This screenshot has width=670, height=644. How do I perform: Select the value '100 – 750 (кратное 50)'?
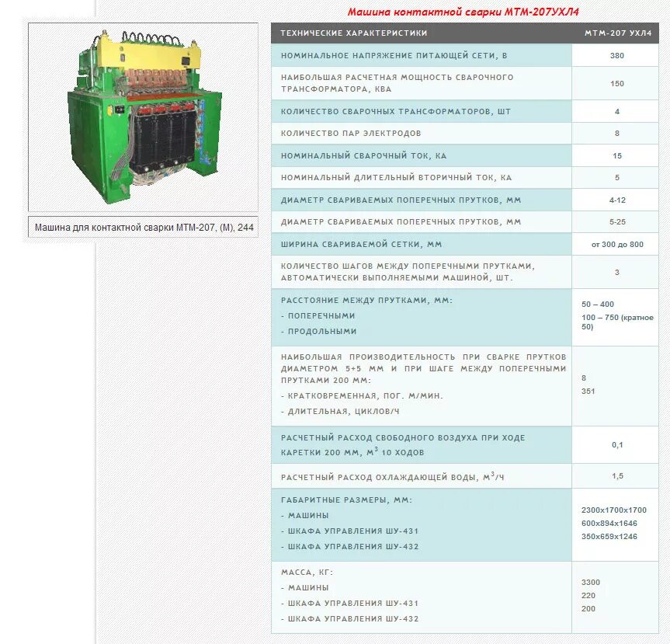point(617,322)
